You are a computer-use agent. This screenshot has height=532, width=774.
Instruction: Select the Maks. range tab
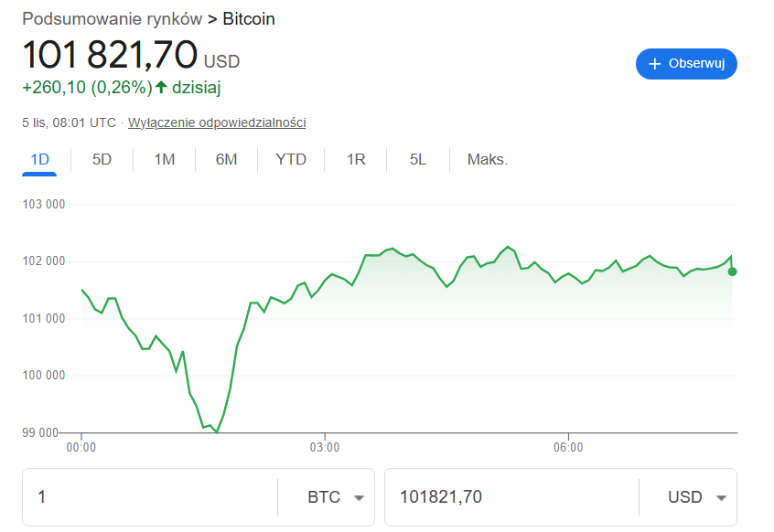pos(487,160)
